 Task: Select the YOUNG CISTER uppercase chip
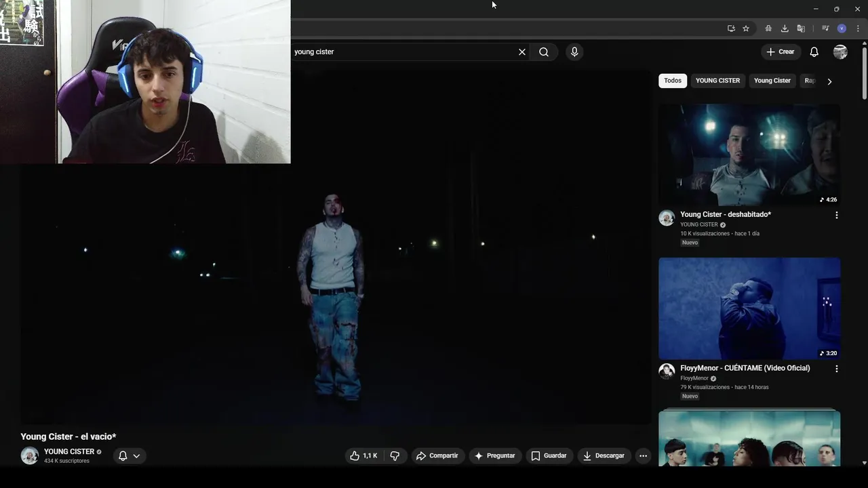pyautogui.click(x=717, y=81)
